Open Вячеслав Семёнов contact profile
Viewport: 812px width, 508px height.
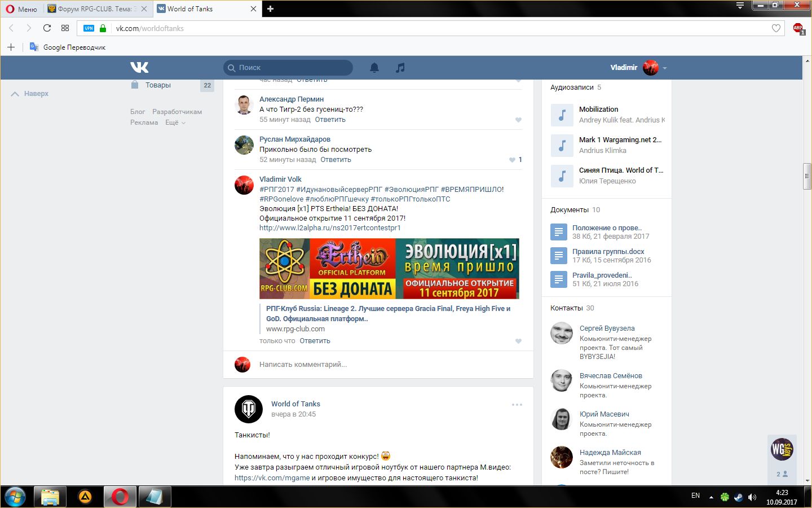[611, 376]
